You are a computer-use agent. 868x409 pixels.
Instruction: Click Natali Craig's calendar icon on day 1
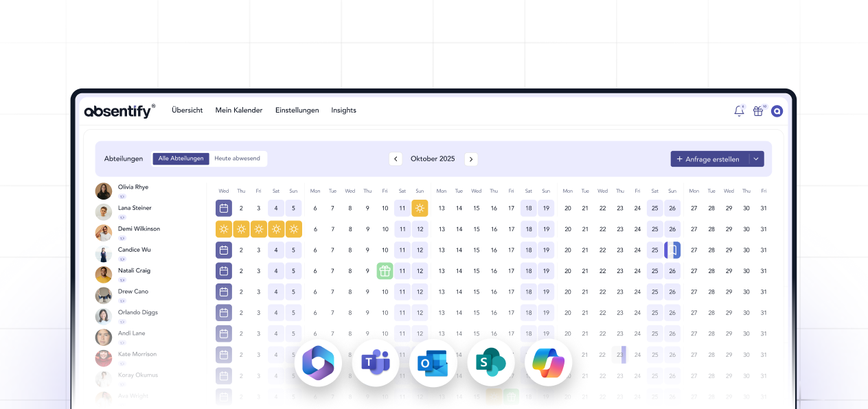click(224, 271)
